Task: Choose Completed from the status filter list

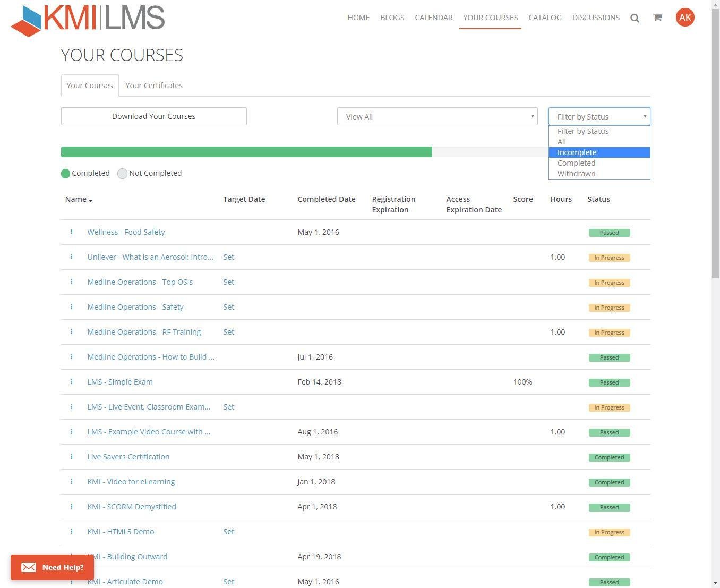Action: click(x=576, y=163)
